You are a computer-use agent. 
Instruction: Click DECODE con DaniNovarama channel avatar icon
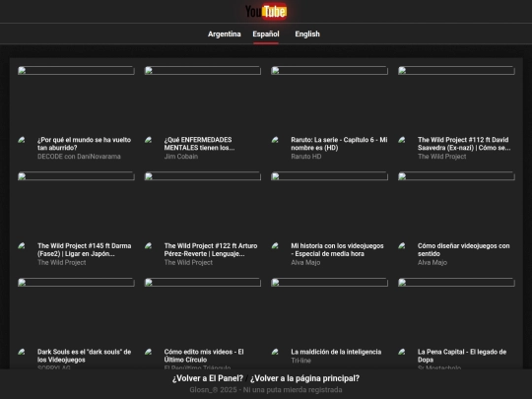click(22, 140)
